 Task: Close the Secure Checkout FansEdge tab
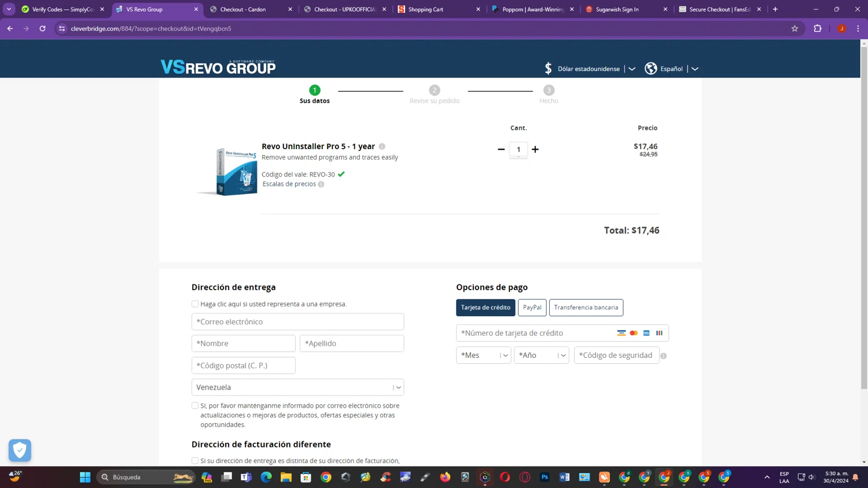pos(759,9)
